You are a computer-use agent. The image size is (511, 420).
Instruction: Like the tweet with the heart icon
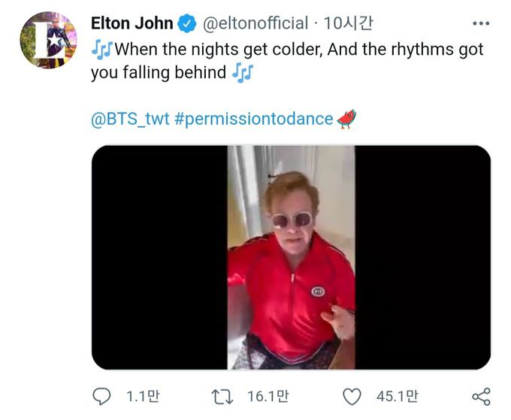click(352, 396)
